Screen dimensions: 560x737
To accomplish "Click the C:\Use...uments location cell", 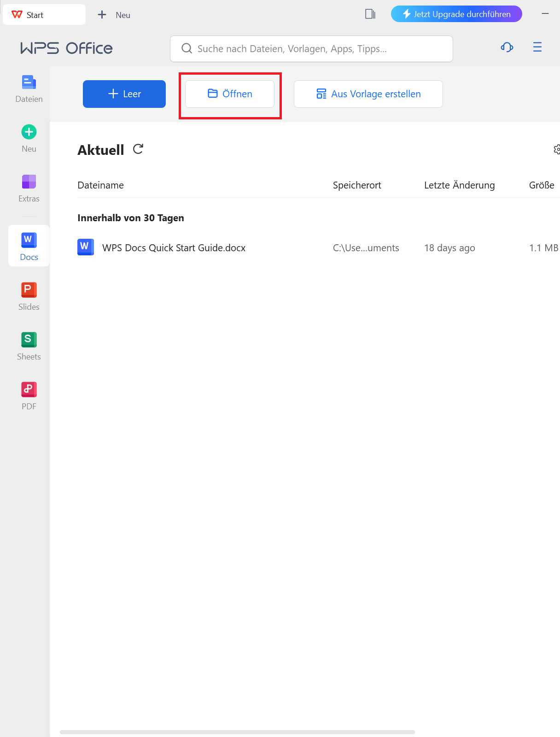I will (366, 248).
